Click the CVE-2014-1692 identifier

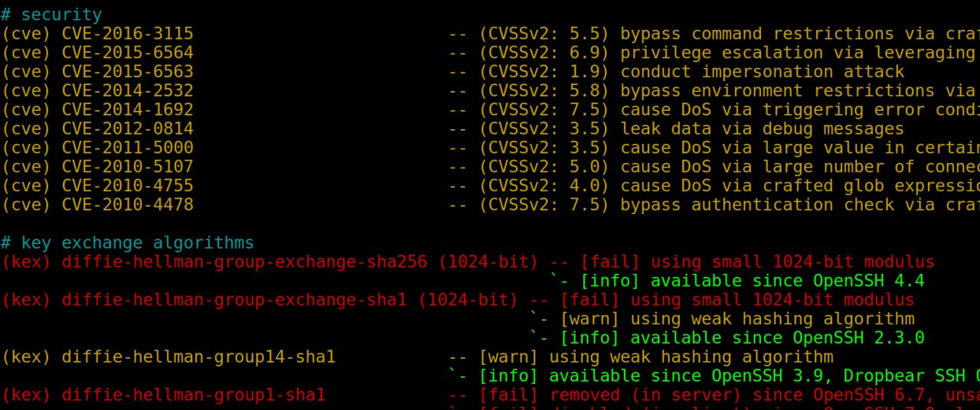pos(127,110)
